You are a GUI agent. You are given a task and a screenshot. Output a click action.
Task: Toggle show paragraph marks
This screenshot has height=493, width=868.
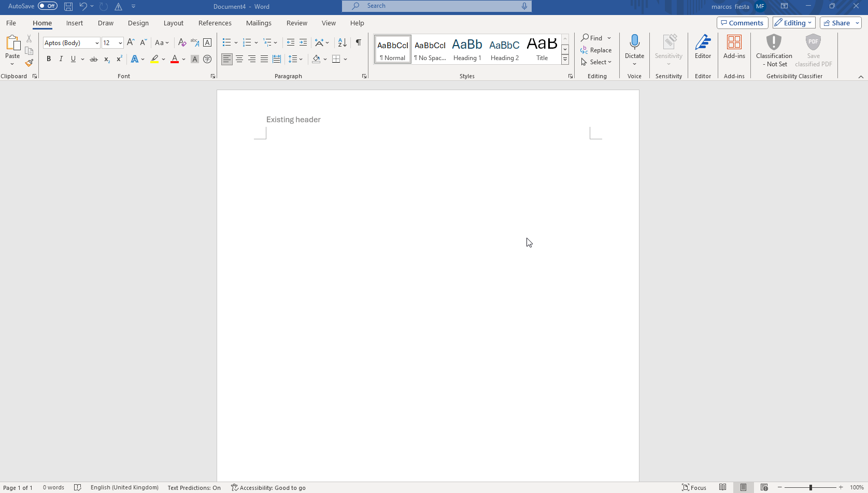coord(359,42)
